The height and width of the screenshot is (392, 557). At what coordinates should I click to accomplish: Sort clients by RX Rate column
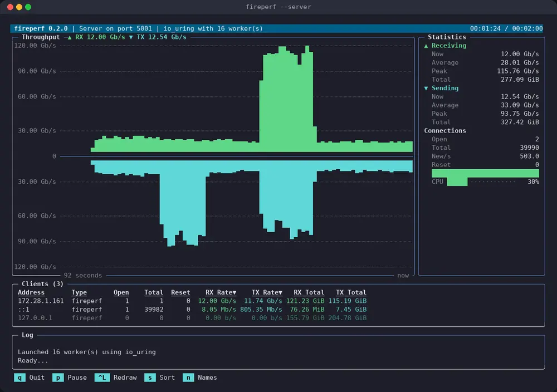pos(221,292)
